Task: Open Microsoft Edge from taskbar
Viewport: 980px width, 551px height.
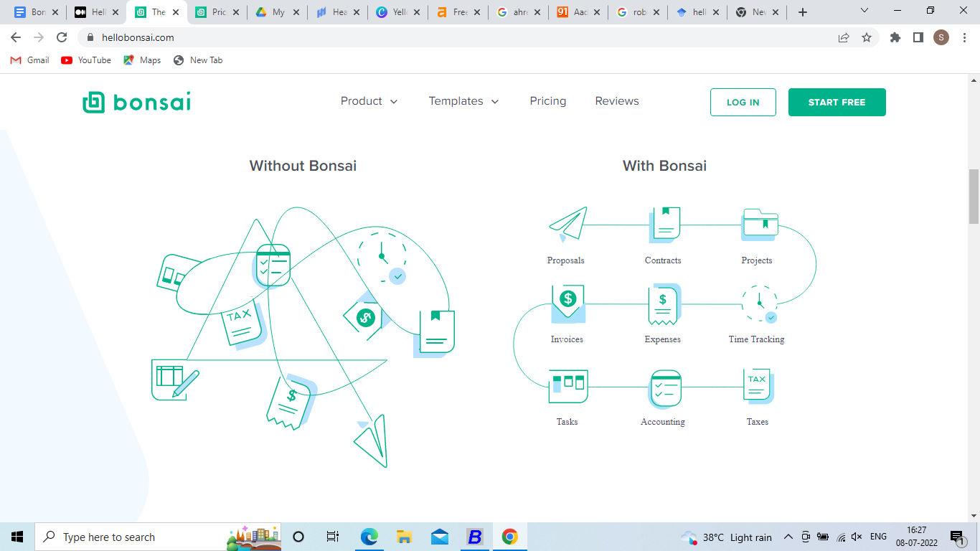Action: click(369, 537)
